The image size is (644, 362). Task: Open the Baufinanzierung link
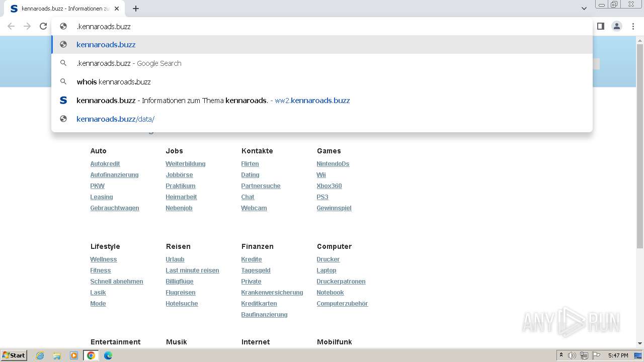click(264, 315)
